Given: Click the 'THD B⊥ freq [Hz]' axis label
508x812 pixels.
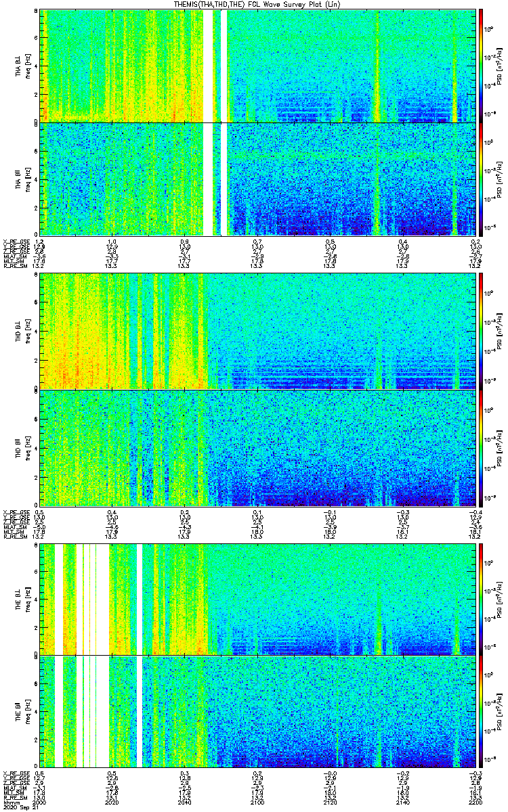Looking at the screenshot, I should coord(22,331).
